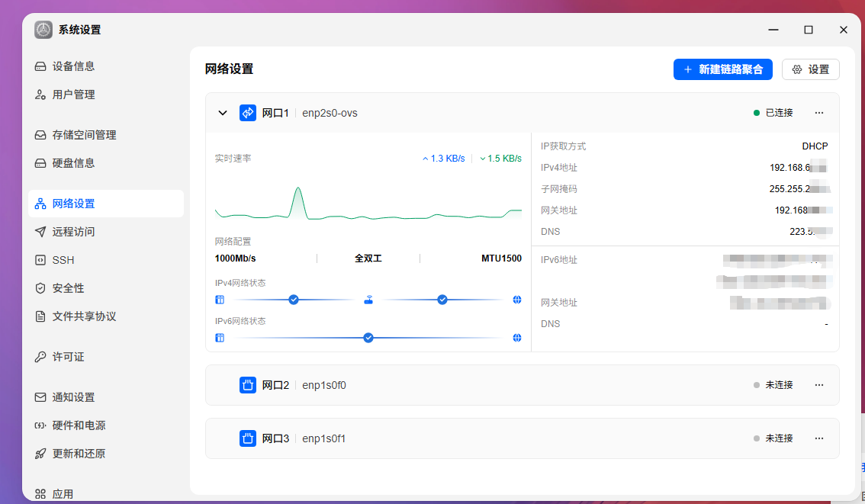The height and width of the screenshot is (504, 865).
Task: Click the 1000Mb/s link speed value
Action: tap(236, 258)
